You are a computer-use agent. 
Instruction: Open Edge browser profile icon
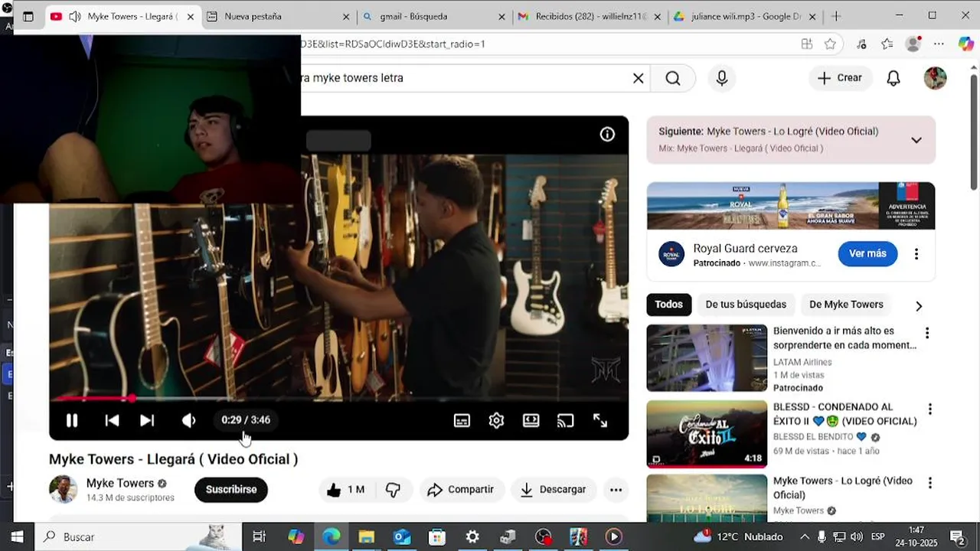tap(913, 44)
